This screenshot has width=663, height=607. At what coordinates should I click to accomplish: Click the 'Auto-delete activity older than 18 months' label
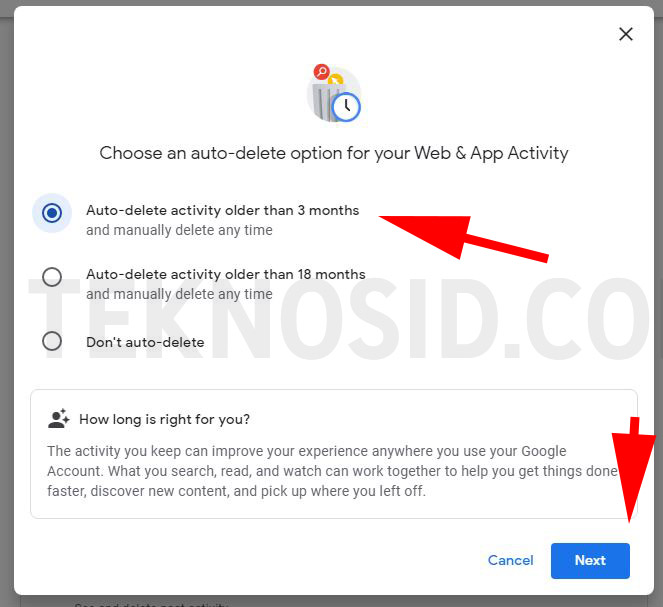click(226, 274)
